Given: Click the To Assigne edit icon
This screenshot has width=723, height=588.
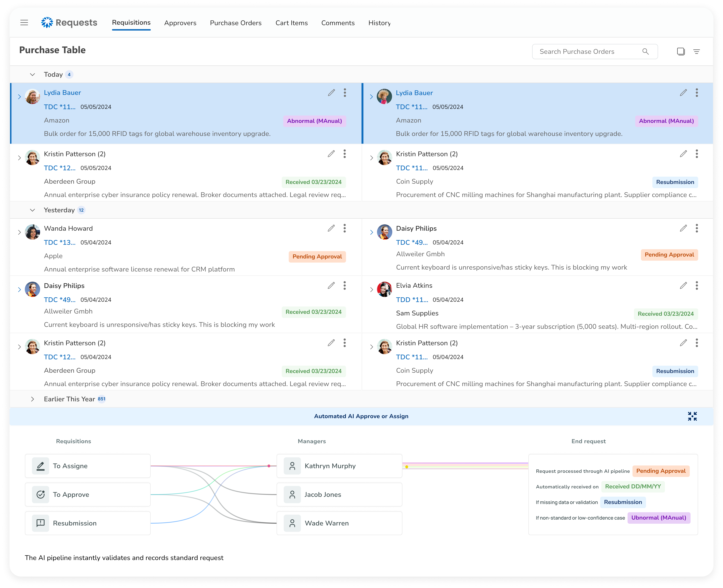Looking at the screenshot, I should click(x=41, y=466).
